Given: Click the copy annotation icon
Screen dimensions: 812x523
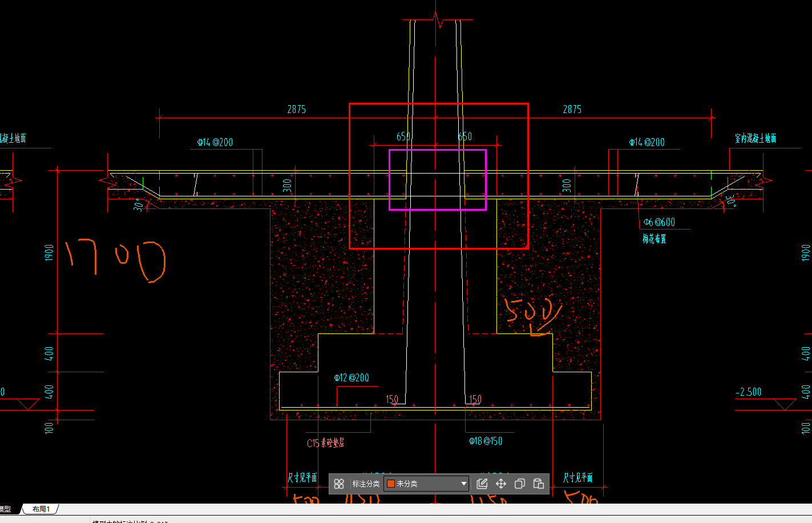Looking at the screenshot, I should point(519,484).
